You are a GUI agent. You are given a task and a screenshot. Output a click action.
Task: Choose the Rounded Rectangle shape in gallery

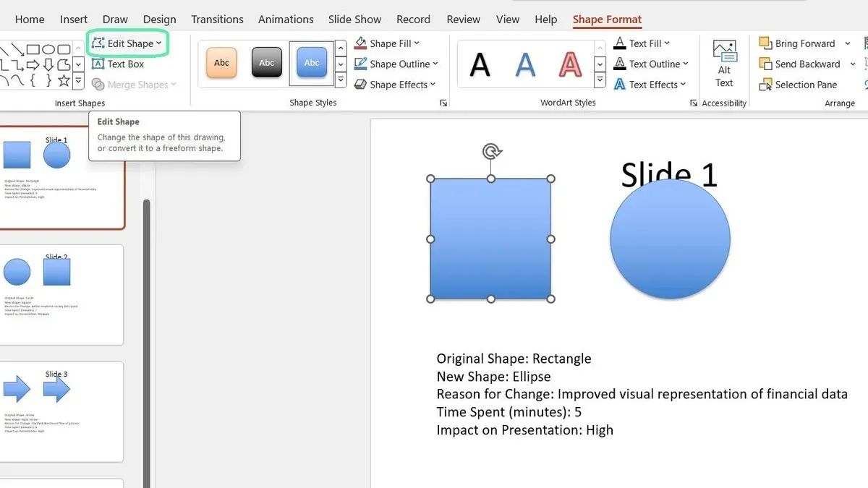tap(64, 49)
